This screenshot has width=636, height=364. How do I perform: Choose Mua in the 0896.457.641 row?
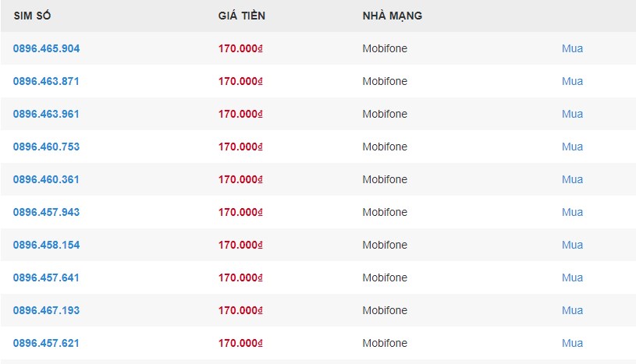(x=572, y=278)
